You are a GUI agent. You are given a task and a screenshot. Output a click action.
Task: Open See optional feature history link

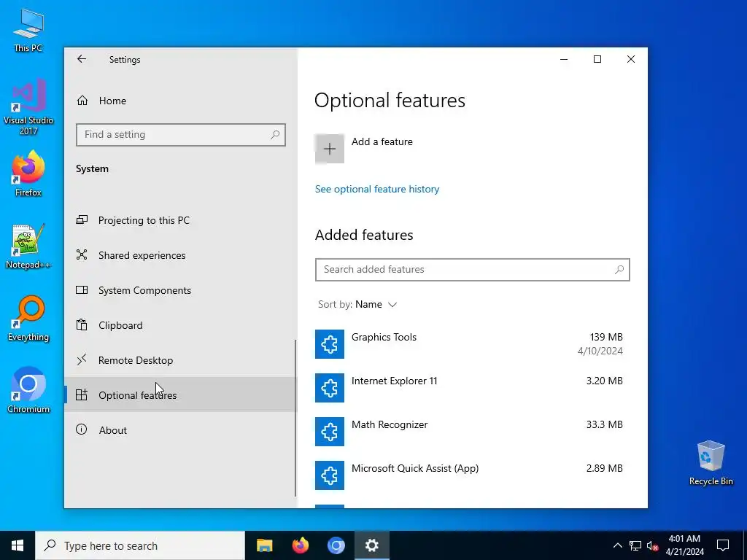[x=377, y=189]
